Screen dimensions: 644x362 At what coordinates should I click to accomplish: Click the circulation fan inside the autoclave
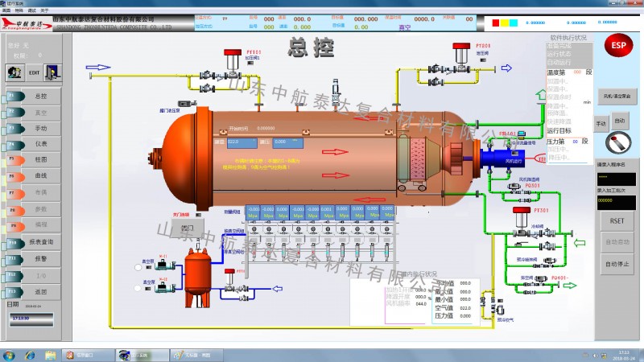[456, 158]
